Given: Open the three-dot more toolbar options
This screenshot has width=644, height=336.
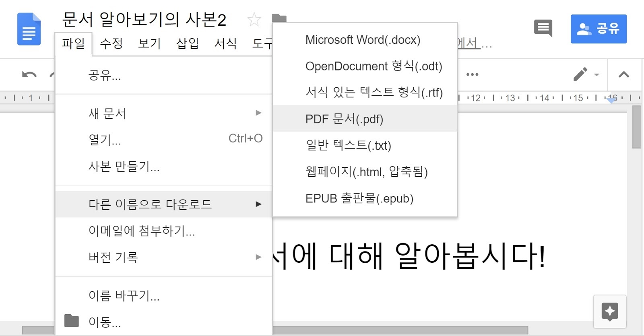Looking at the screenshot, I should 472,74.
